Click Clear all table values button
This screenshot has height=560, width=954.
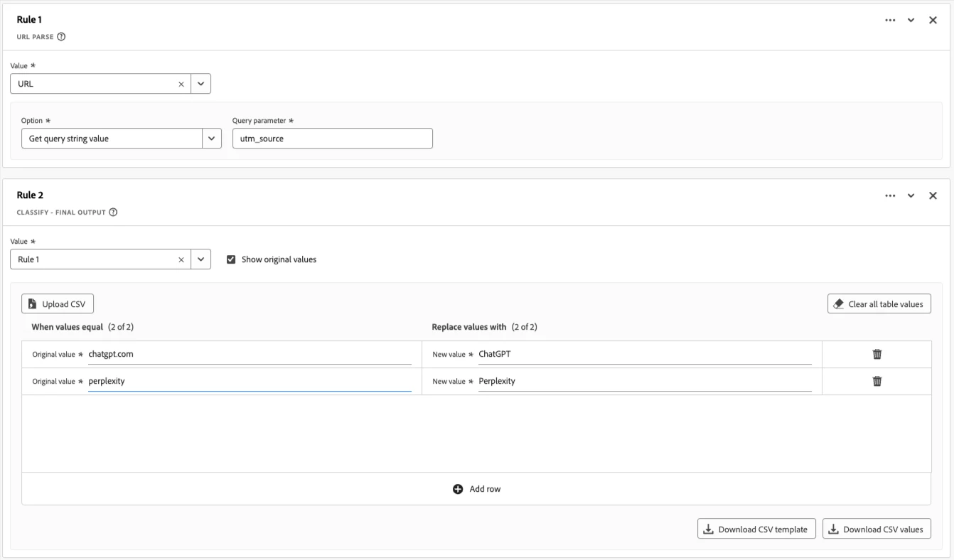879,304
